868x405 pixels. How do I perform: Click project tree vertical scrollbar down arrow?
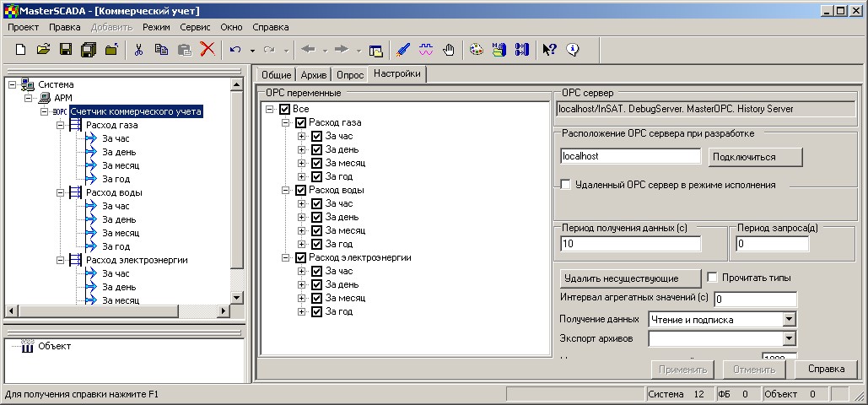coord(237,298)
